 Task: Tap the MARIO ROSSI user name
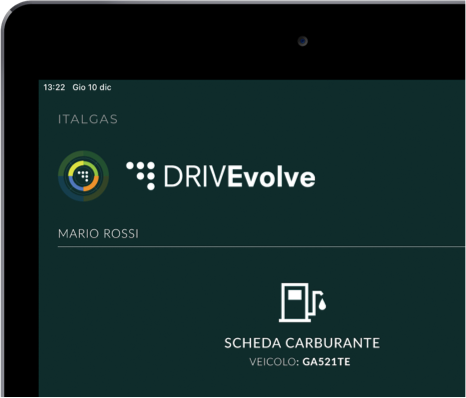coord(98,234)
